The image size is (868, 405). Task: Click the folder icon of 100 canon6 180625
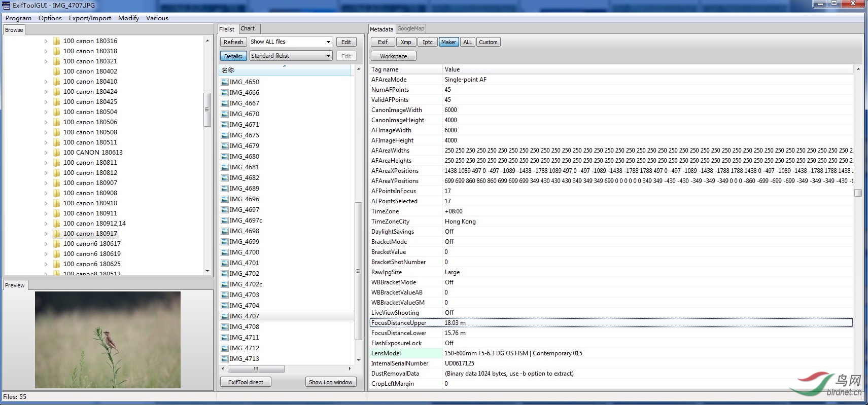pyautogui.click(x=56, y=264)
